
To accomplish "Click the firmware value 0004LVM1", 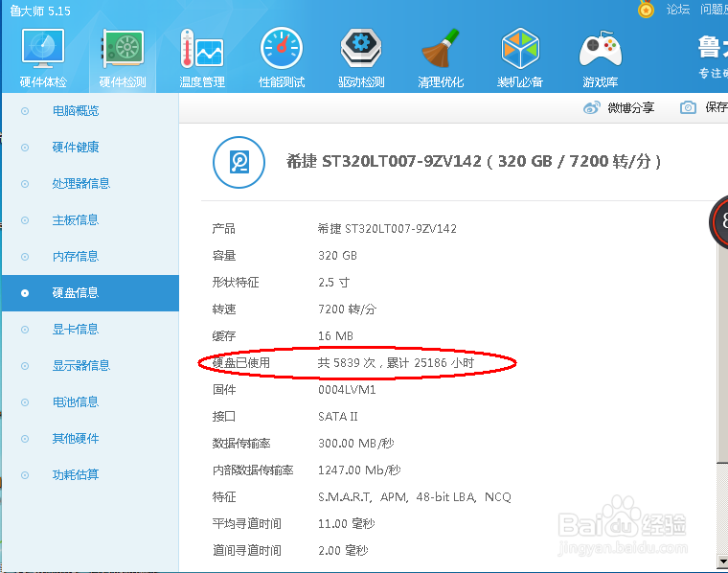I will 347,390.
